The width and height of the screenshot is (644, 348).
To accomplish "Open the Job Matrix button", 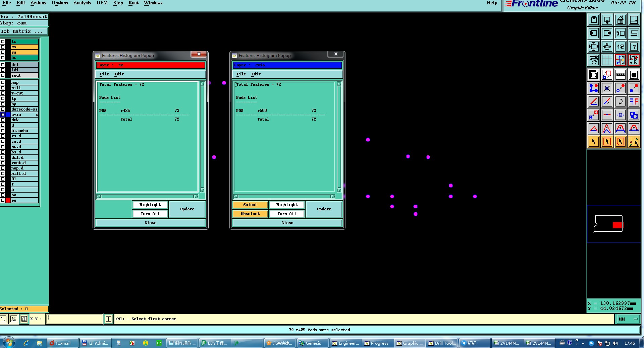I will (24, 31).
